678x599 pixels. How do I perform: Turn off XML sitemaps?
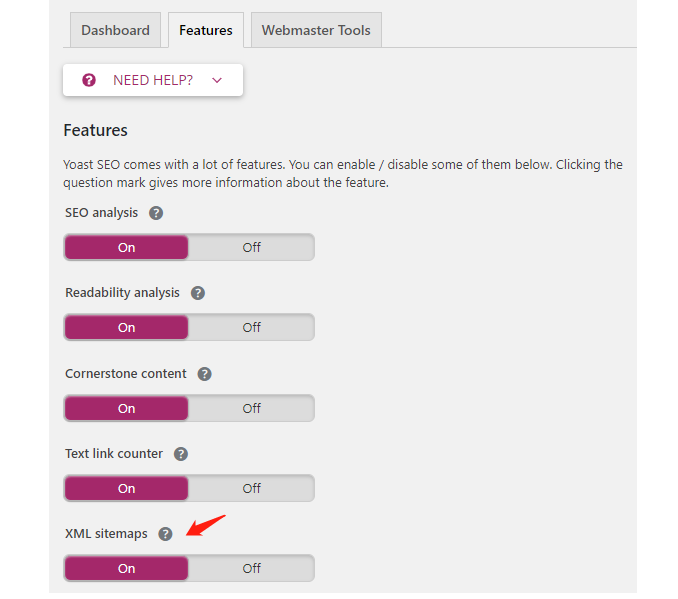[x=251, y=568]
